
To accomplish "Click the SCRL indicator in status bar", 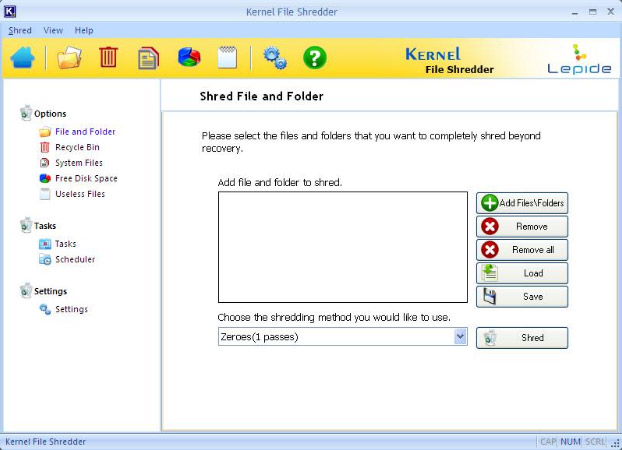I will point(595,442).
